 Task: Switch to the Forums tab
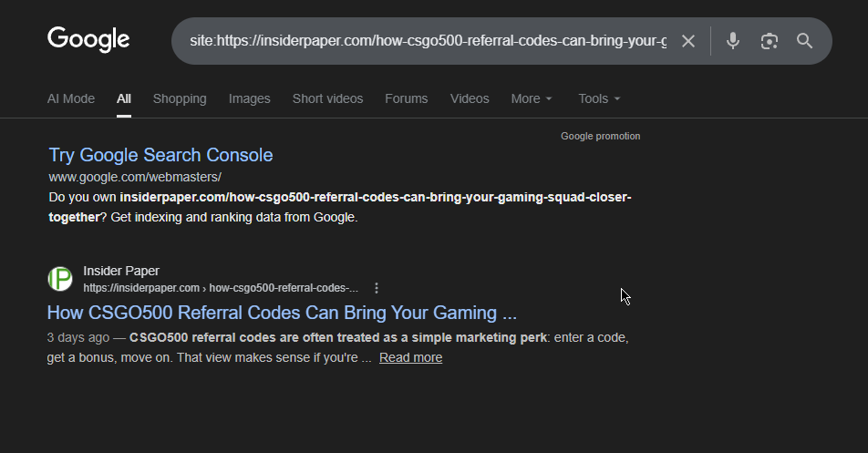point(406,98)
